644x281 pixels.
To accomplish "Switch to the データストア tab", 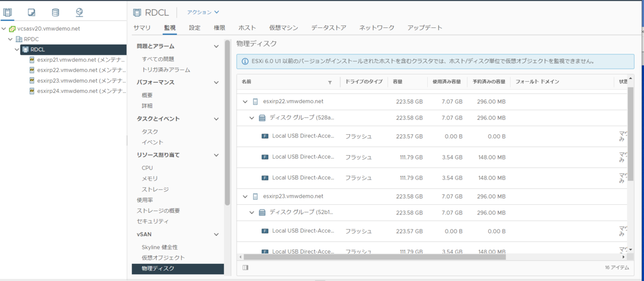I will [329, 28].
